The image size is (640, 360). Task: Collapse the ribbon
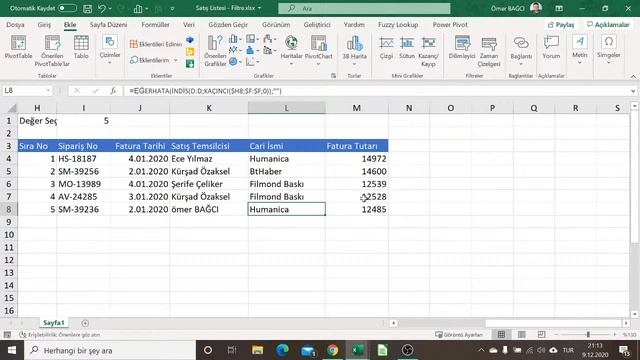pyautogui.click(x=633, y=76)
